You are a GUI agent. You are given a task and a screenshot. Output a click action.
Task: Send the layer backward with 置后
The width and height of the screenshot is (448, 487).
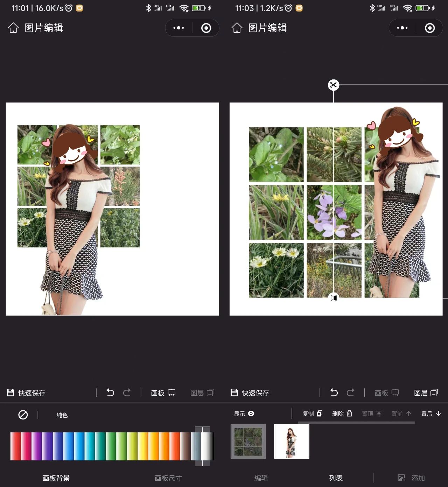pos(430,413)
